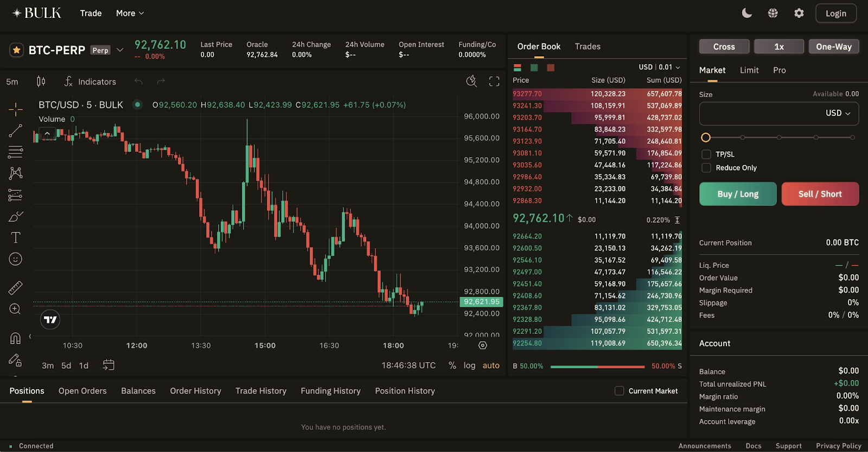Screen dimensions: 868x452
Task: Show both sides order book view
Action: point(517,68)
